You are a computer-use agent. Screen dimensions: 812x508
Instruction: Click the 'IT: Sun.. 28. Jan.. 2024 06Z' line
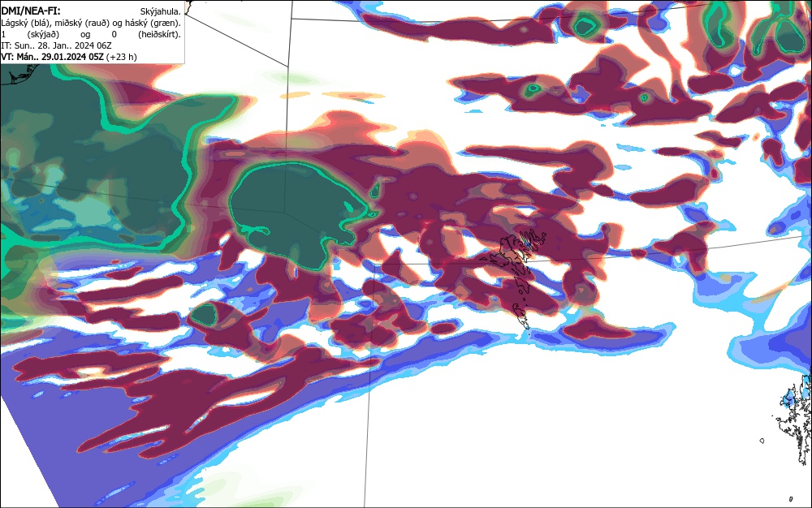(x=56, y=45)
